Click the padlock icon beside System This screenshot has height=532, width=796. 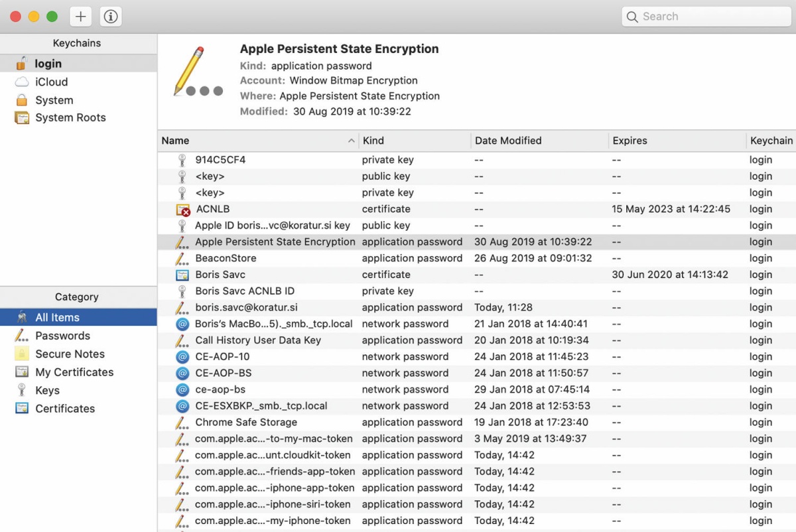pos(22,100)
